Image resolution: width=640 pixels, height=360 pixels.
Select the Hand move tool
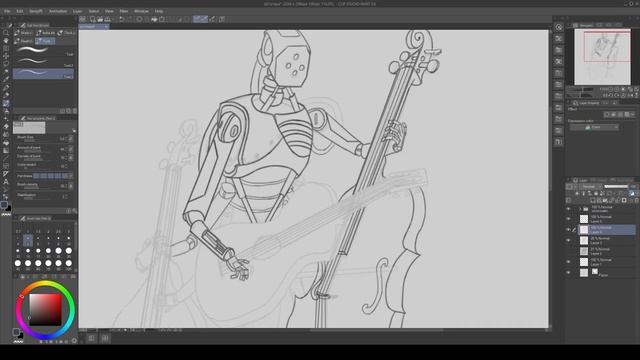(6, 41)
